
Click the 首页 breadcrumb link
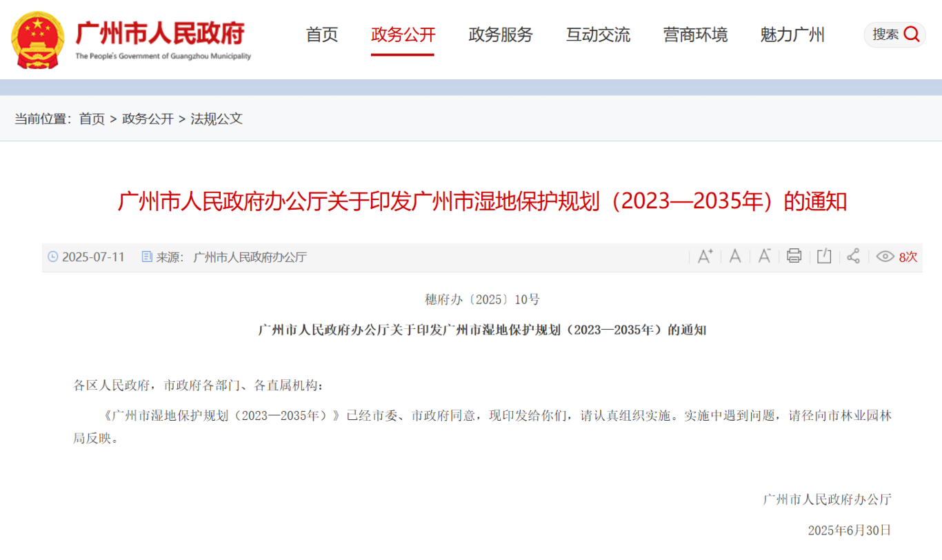pyautogui.click(x=92, y=119)
